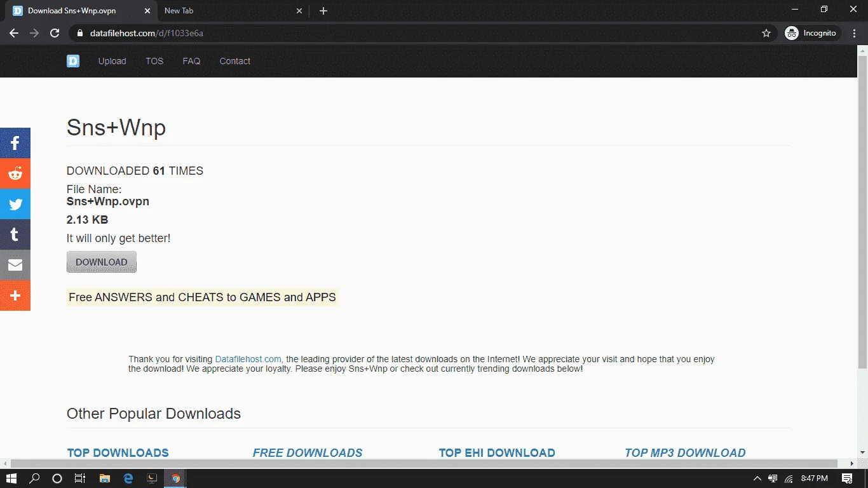Open Cortana from the taskbar
The width and height of the screenshot is (868, 488).
point(57,478)
